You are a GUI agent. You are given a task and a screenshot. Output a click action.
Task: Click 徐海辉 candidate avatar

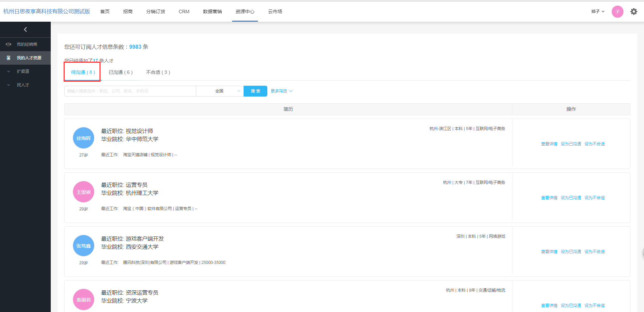[84, 138]
